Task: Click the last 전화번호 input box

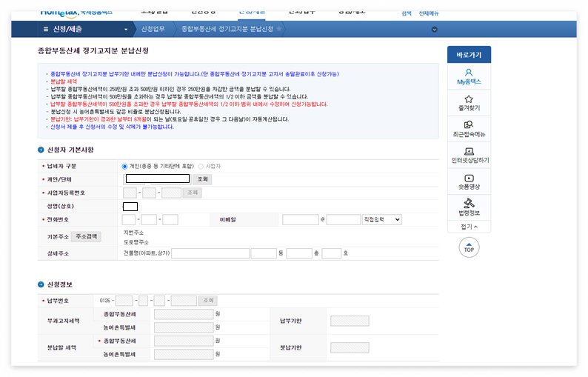Action: point(170,219)
